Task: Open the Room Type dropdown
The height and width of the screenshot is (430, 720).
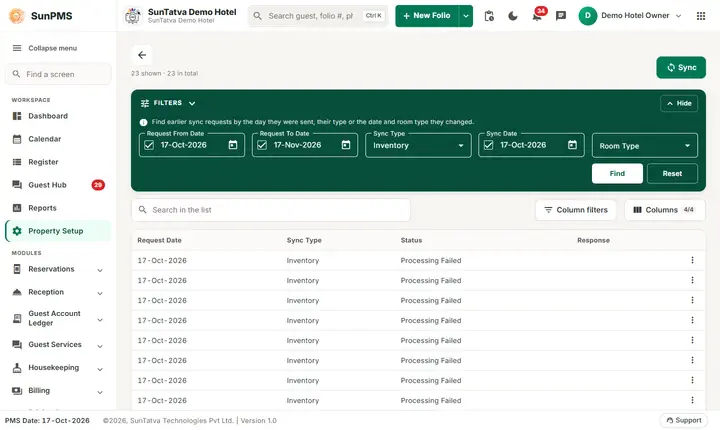Action: coord(645,146)
